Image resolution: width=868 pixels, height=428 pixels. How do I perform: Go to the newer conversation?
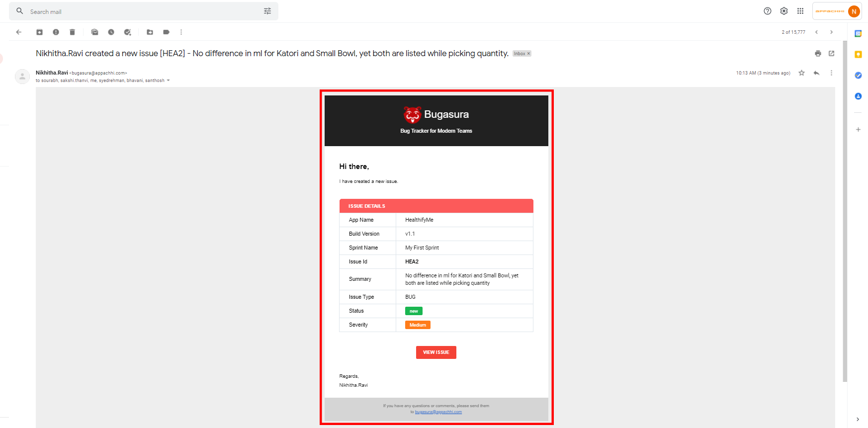[x=816, y=32]
